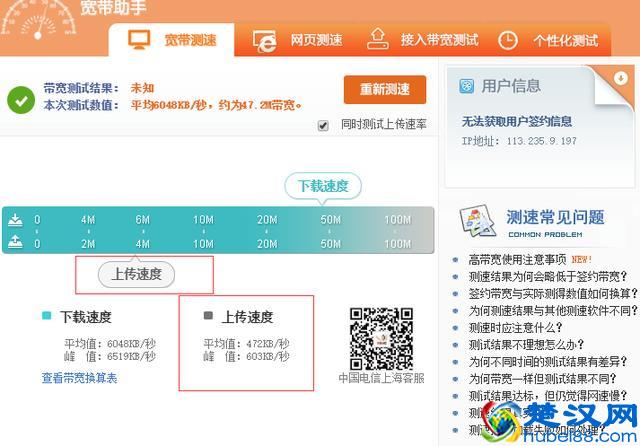Click the 峰值 6519KB/秒 download value
Viewport: 640px width, 446px height.
tap(110, 356)
